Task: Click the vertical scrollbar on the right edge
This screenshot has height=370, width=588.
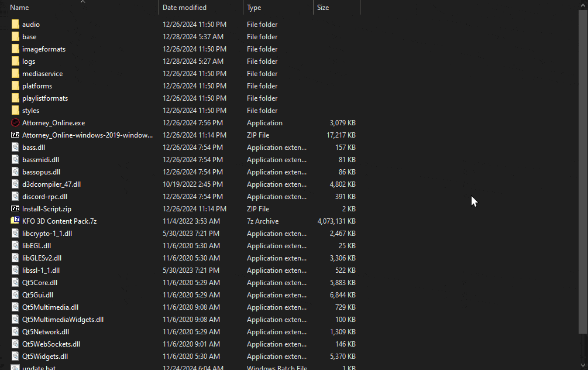Action: click(x=583, y=176)
